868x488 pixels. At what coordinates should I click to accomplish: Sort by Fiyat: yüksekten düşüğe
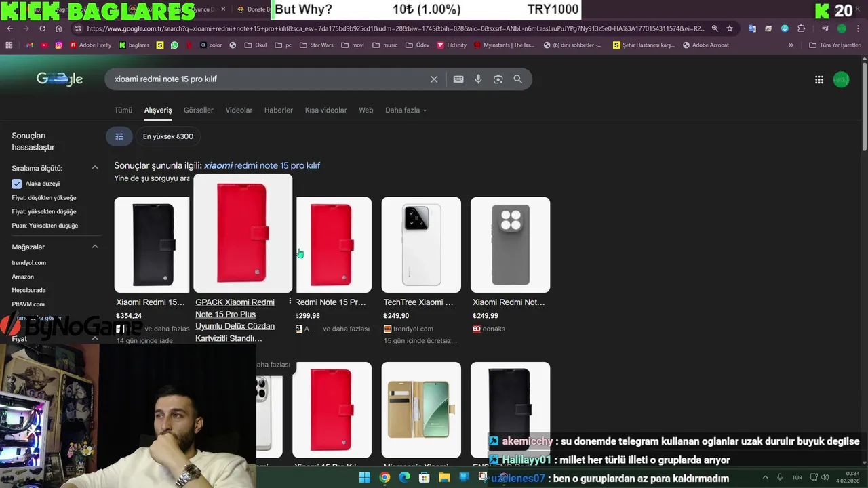pyautogui.click(x=44, y=211)
